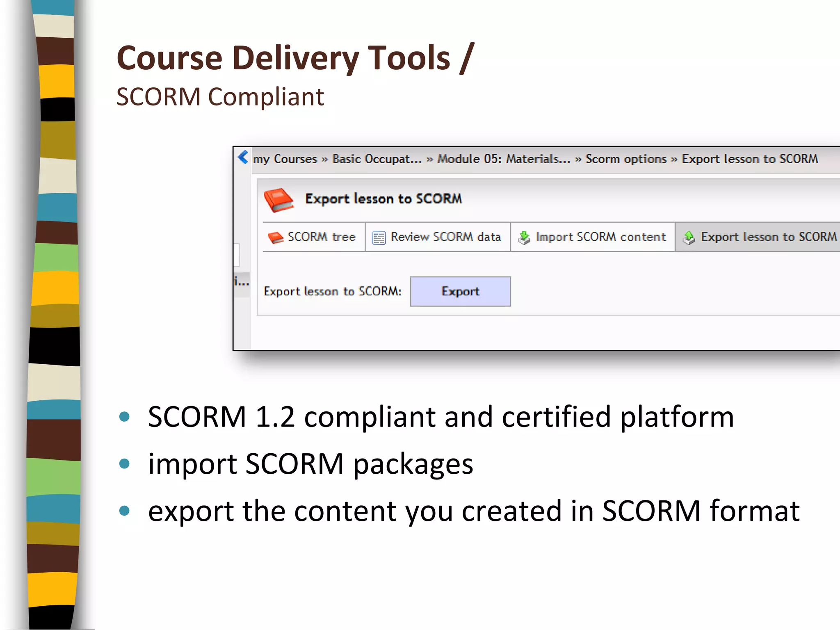Open Scorm options breadcrumb link
The height and width of the screenshot is (630, 840).
tap(625, 159)
